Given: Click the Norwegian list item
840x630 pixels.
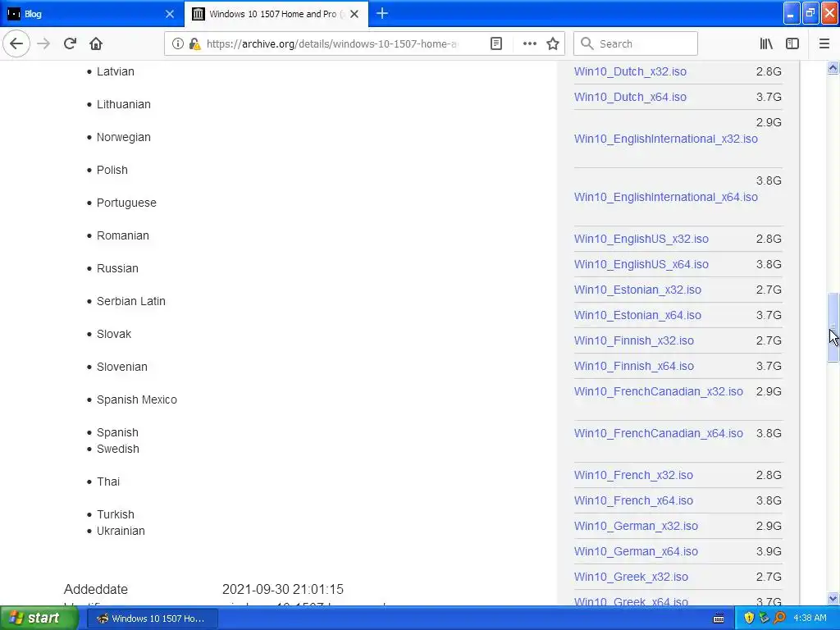Looking at the screenshot, I should 123,137.
